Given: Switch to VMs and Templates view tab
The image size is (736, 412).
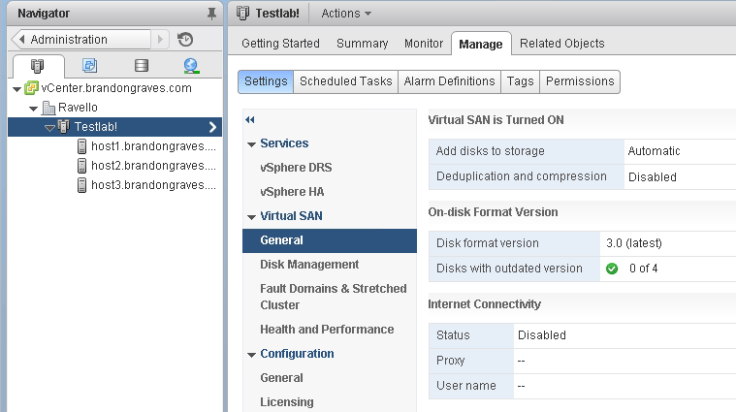Looking at the screenshot, I should tap(89, 66).
